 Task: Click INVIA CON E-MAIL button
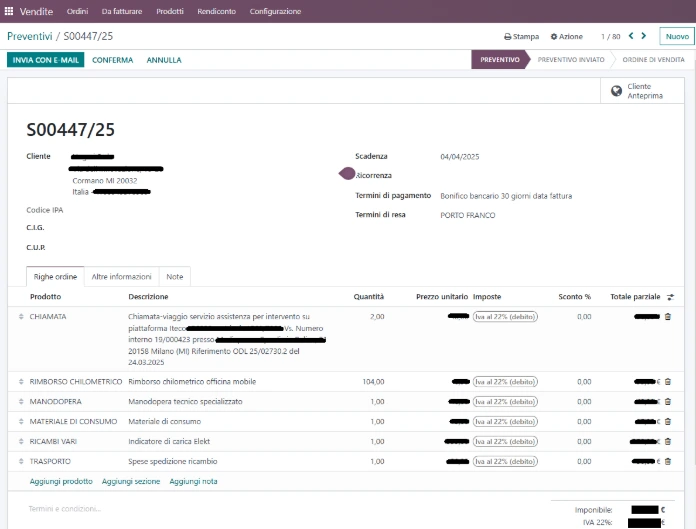click(45, 60)
